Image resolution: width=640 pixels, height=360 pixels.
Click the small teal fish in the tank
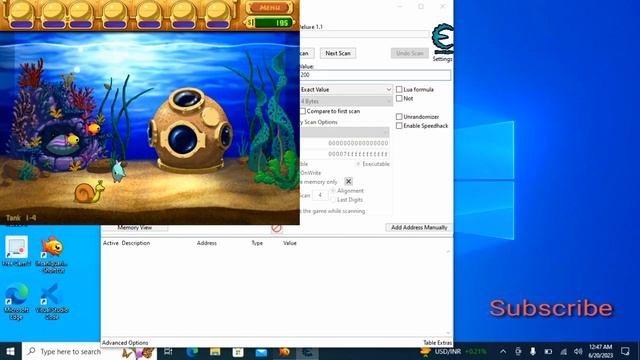[x=118, y=171]
